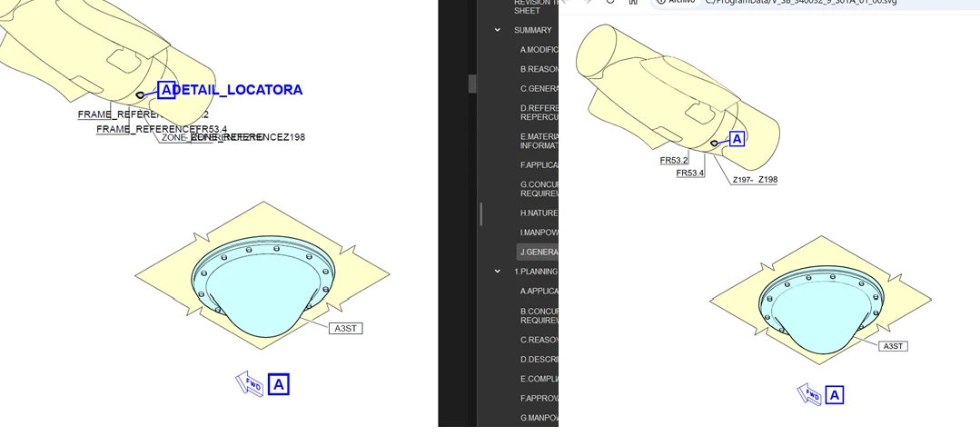Collapse the SUMMARY section chevron
Image resolution: width=980 pixels, height=446 pixels.
point(498,30)
